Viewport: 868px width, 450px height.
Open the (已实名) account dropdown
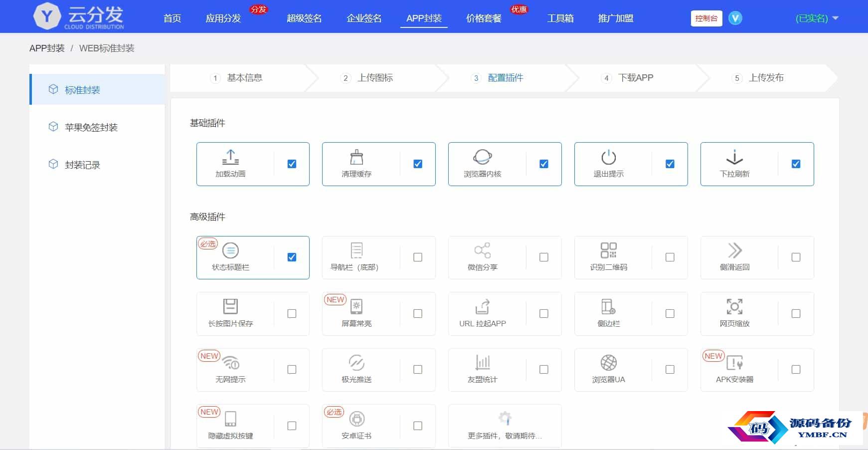(817, 18)
